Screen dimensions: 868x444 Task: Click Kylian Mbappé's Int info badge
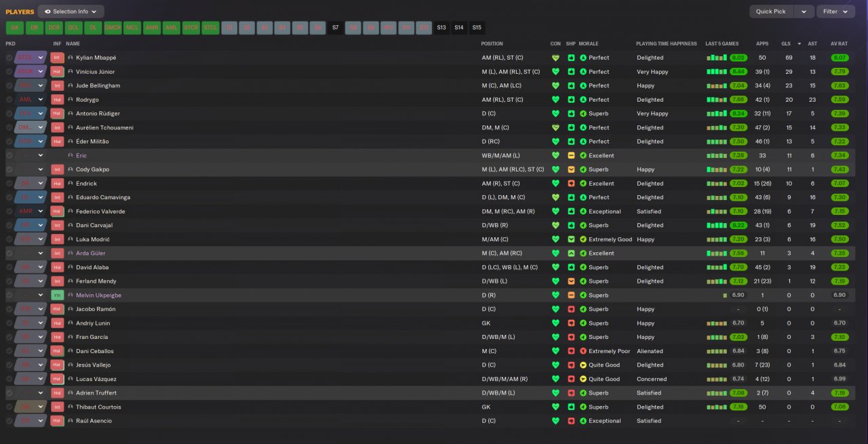(57, 58)
